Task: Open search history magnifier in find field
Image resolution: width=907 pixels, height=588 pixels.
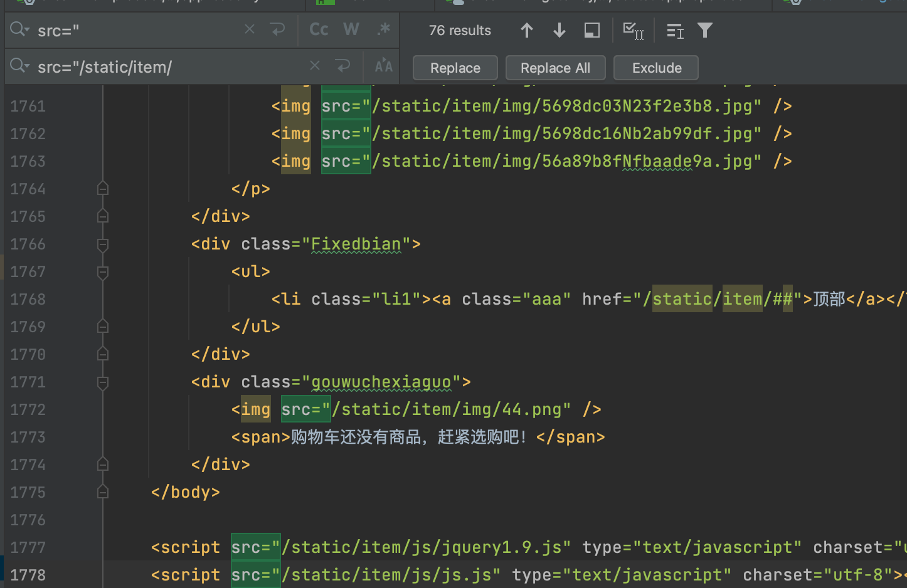Action: point(19,29)
